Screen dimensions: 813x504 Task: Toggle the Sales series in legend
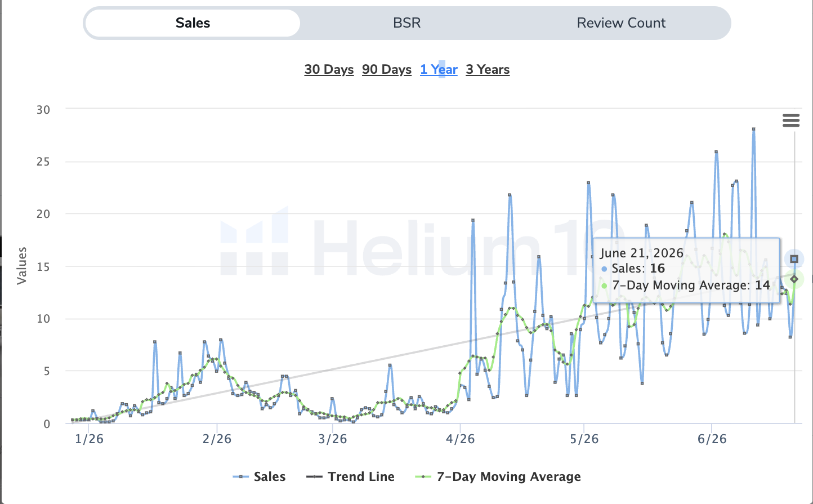coord(259,476)
